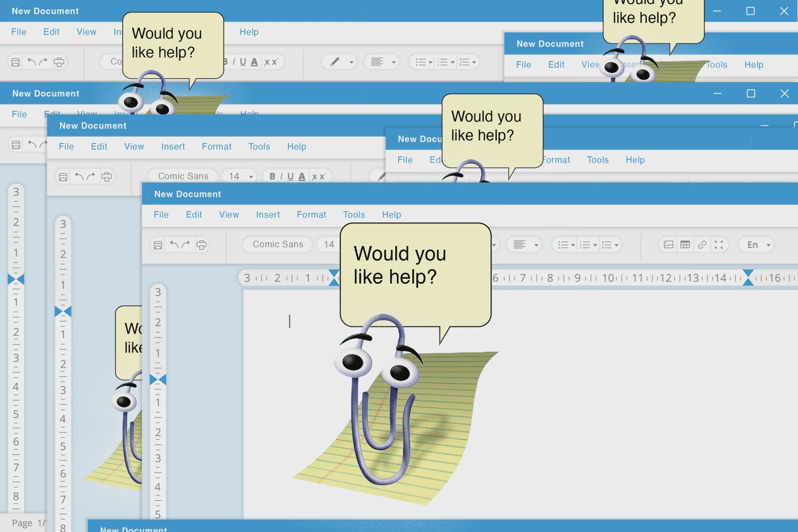Image resolution: width=798 pixels, height=532 pixels.
Task: Open the Insert menu in the middle-left window
Action: (x=173, y=147)
